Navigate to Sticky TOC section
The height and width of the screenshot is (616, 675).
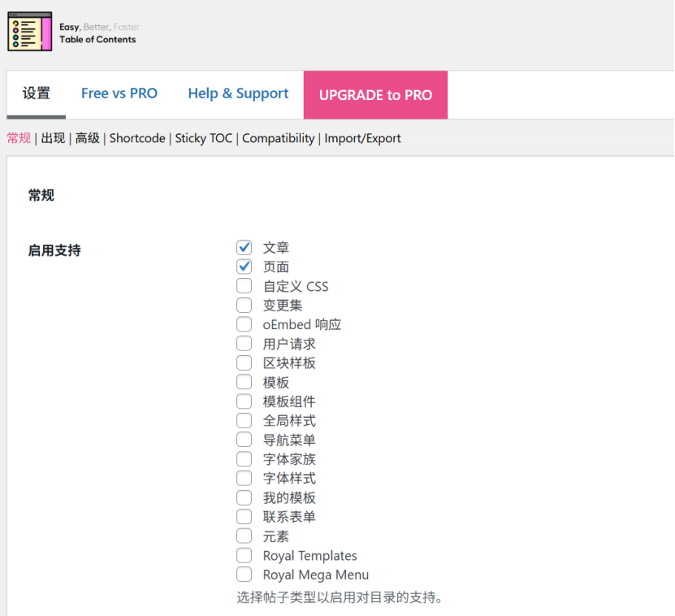204,138
